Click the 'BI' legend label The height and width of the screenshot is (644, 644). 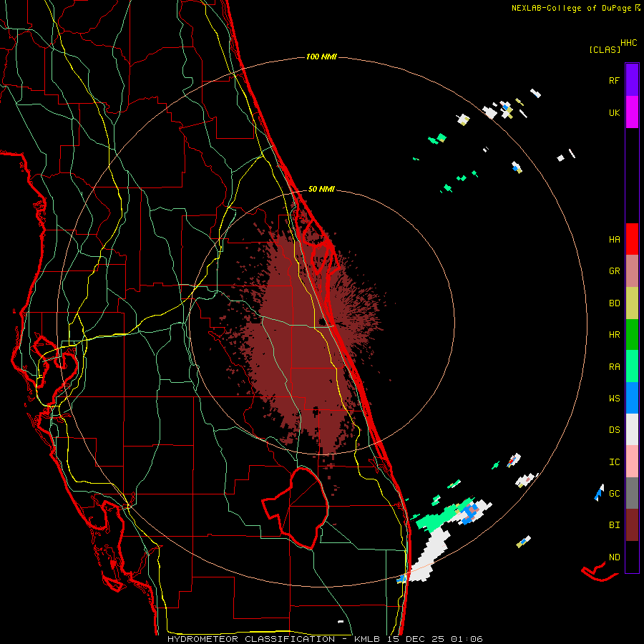click(615, 525)
